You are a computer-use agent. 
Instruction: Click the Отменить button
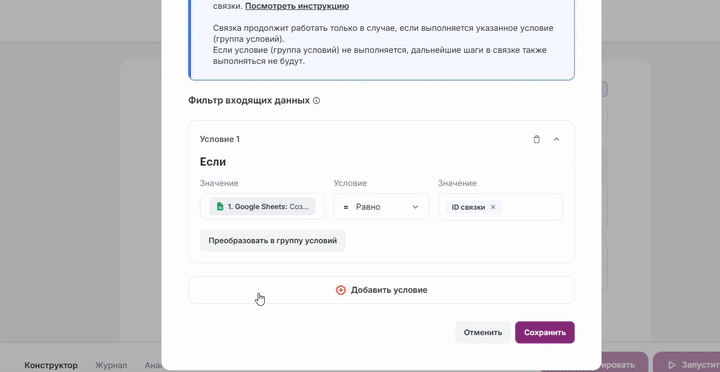[483, 333]
